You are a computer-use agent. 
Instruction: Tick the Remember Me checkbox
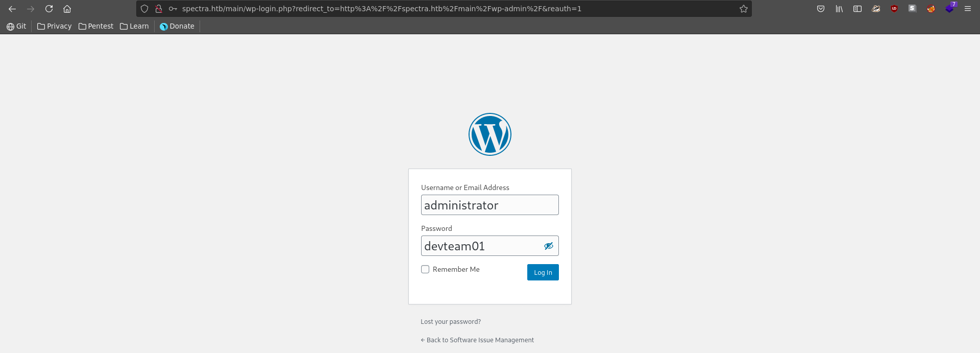point(425,269)
